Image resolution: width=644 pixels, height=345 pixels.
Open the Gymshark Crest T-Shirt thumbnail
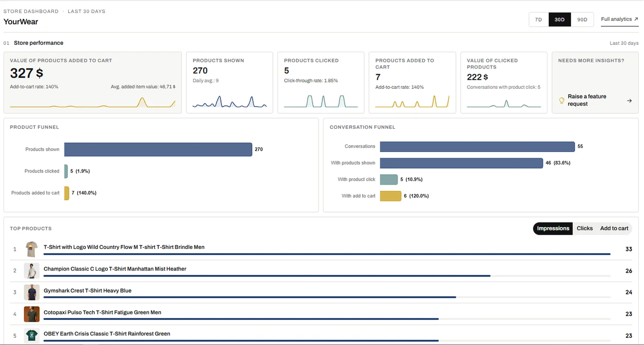click(32, 292)
